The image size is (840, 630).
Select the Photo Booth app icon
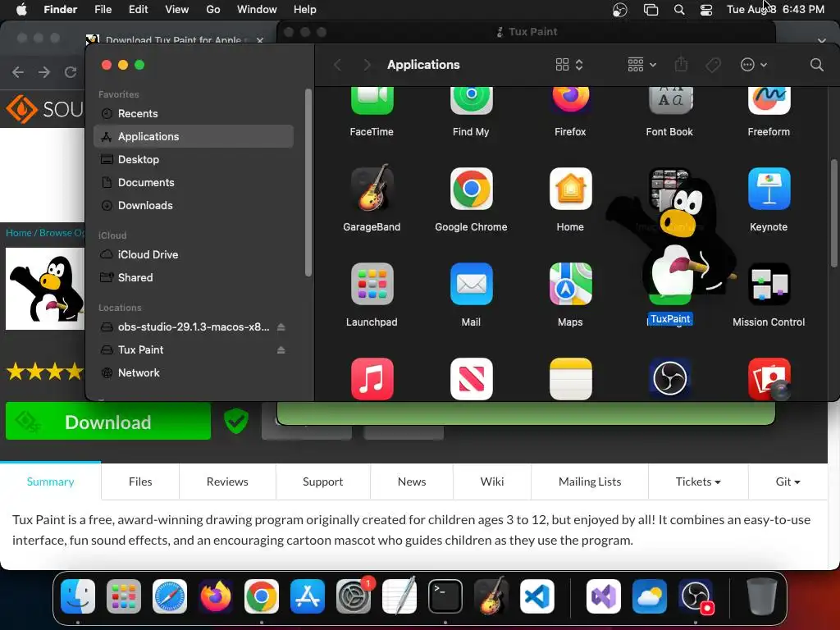[769, 379]
